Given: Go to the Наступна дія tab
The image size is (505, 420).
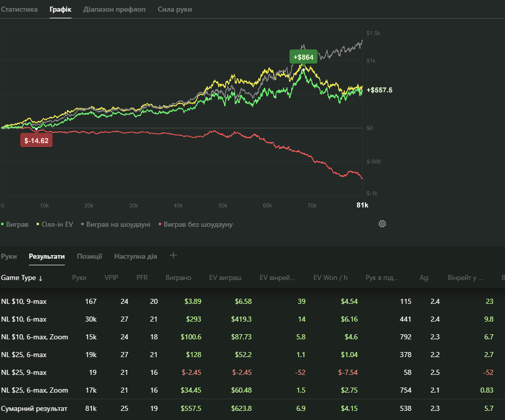Looking at the screenshot, I should click(135, 257).
